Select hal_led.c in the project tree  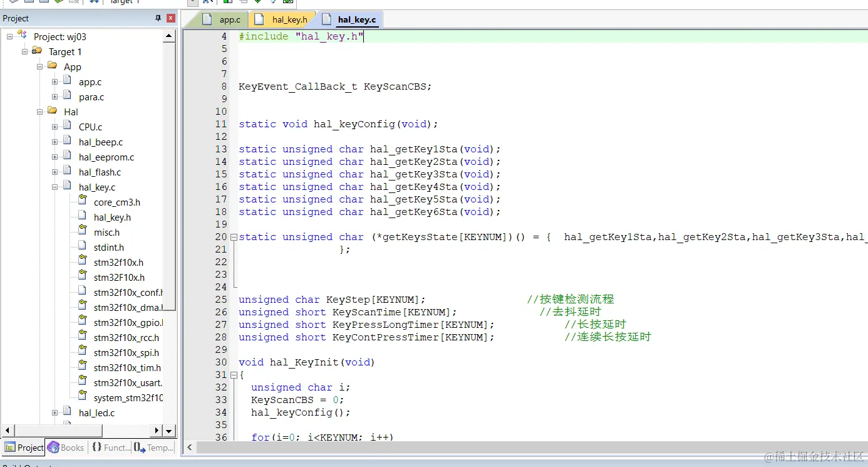coord(96,412)
